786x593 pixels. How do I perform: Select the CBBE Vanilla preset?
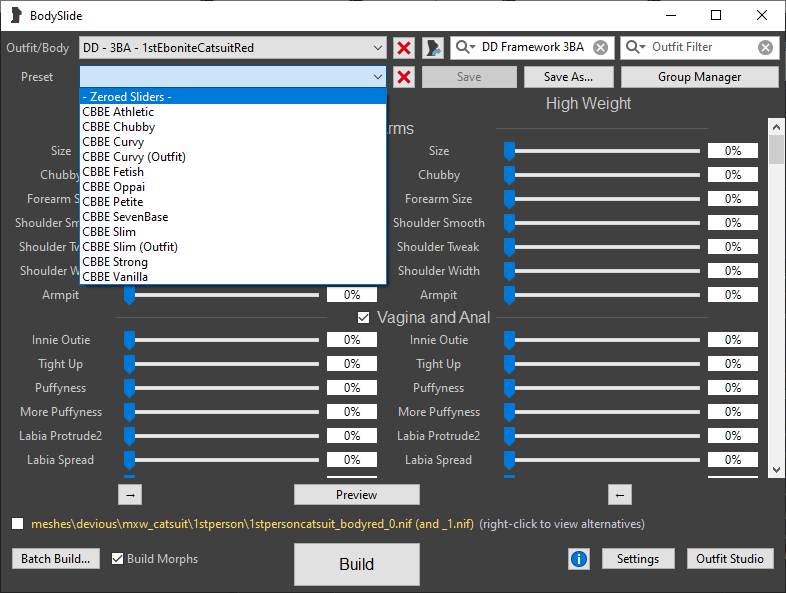click(x=233, y=277)
